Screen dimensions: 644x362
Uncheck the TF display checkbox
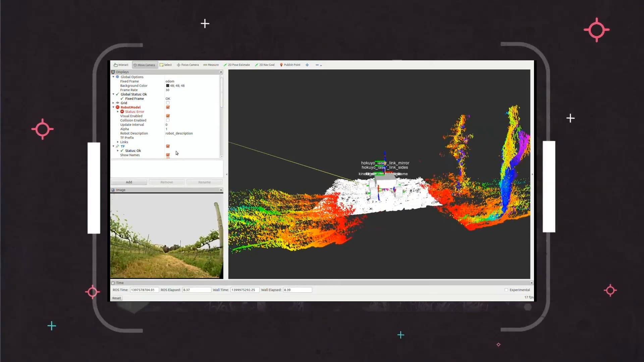tap(168, 146)
